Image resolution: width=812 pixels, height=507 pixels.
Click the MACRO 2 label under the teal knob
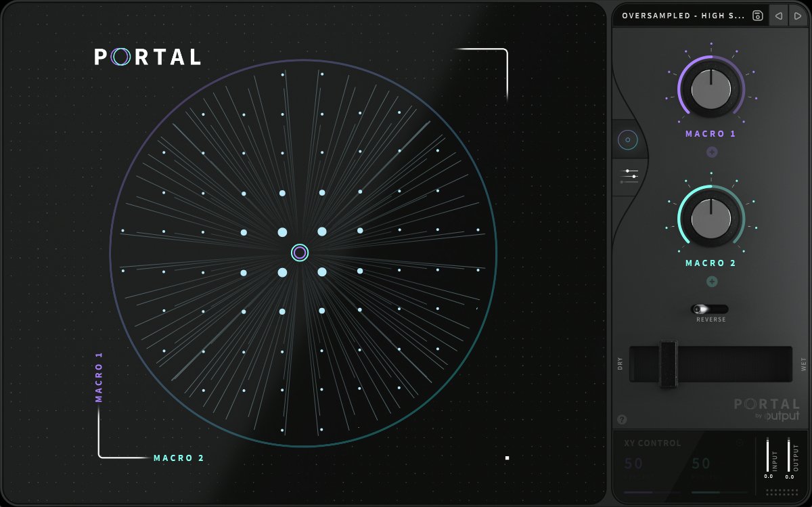[x=710, y=263]
